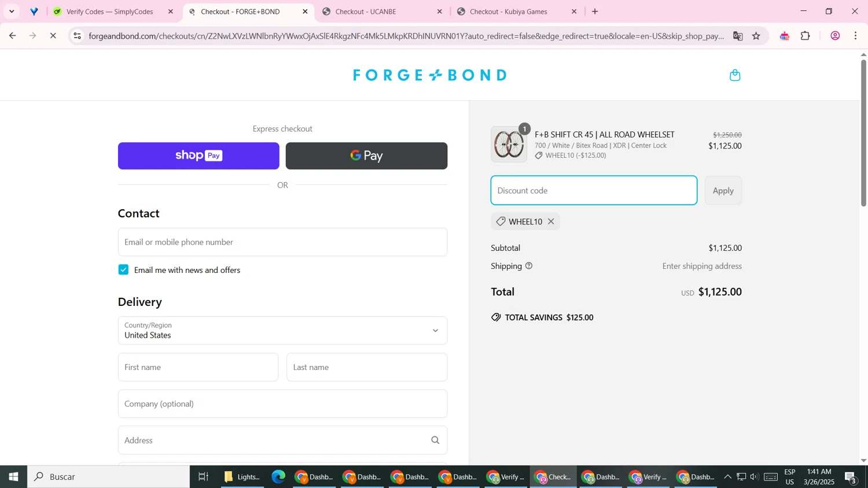Search the address with magnifier icon
The height and width of the screenshot is (488, 868).
435,441
